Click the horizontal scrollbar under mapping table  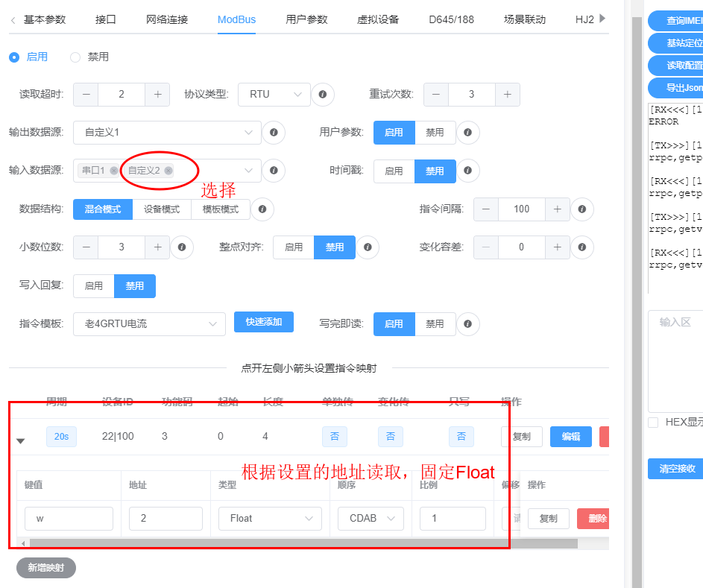tap(298, 544)
